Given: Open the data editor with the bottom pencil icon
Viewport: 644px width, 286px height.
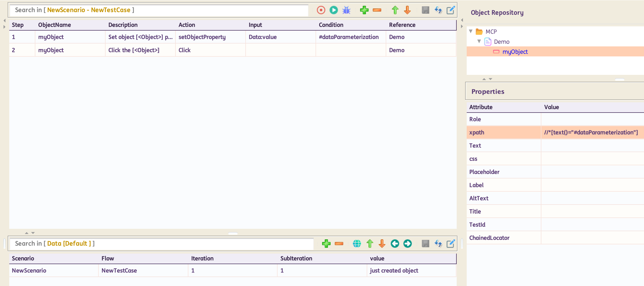Looking at the screenshot, I should [x=451, y=244].
